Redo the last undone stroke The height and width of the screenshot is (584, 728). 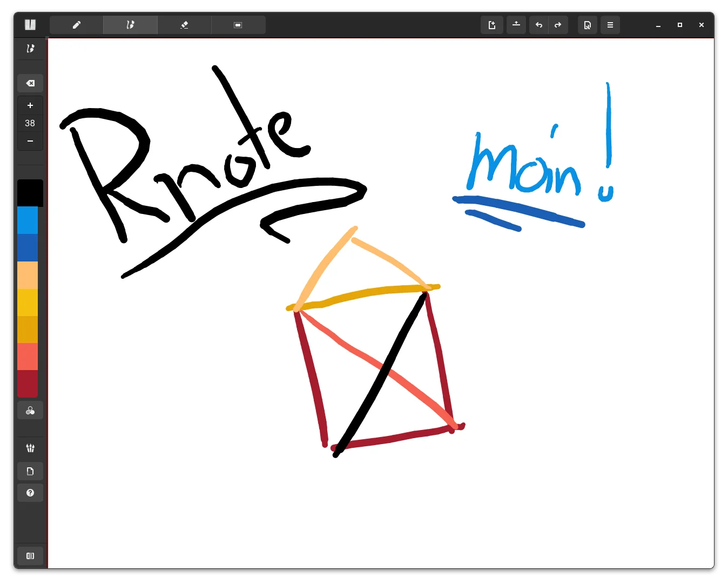pos(558,25)
